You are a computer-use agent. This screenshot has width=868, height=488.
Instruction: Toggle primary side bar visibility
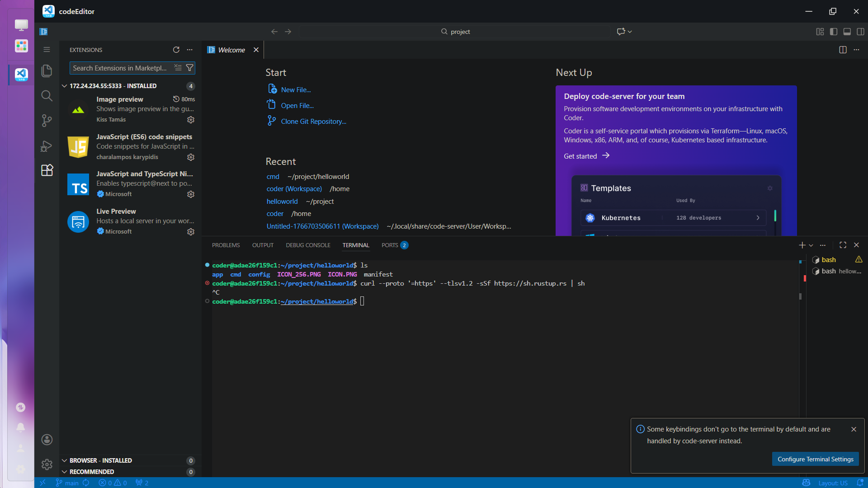(x=834, y=32)
